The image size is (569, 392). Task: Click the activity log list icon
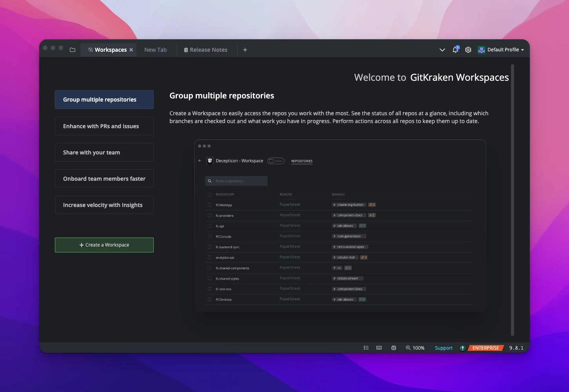click(x=366, y=348)
